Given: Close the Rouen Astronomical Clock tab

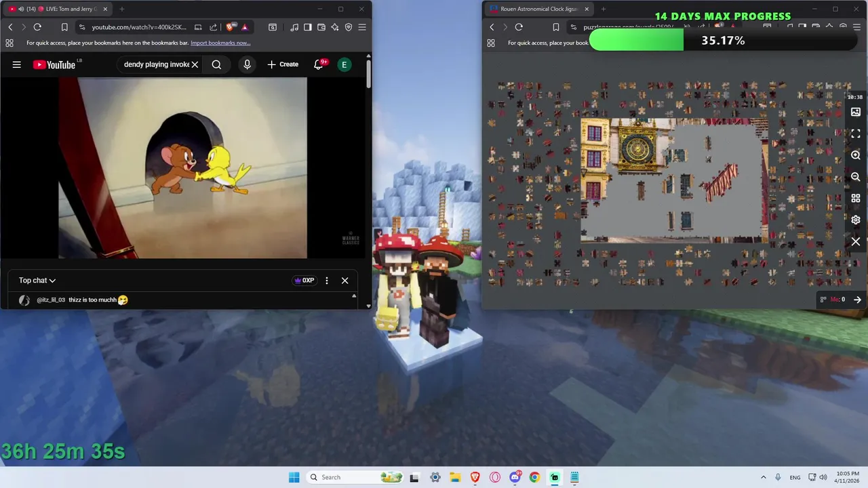Looking at the screenshot, I should (587, 9).
